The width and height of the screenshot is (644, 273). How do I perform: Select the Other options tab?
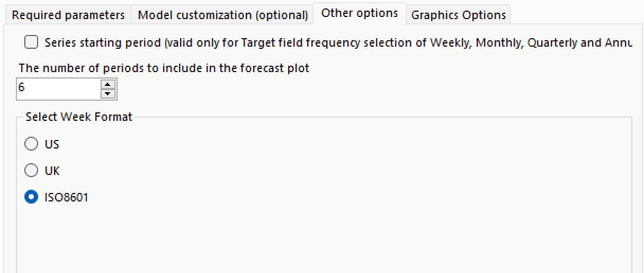(x=359, y=13)
